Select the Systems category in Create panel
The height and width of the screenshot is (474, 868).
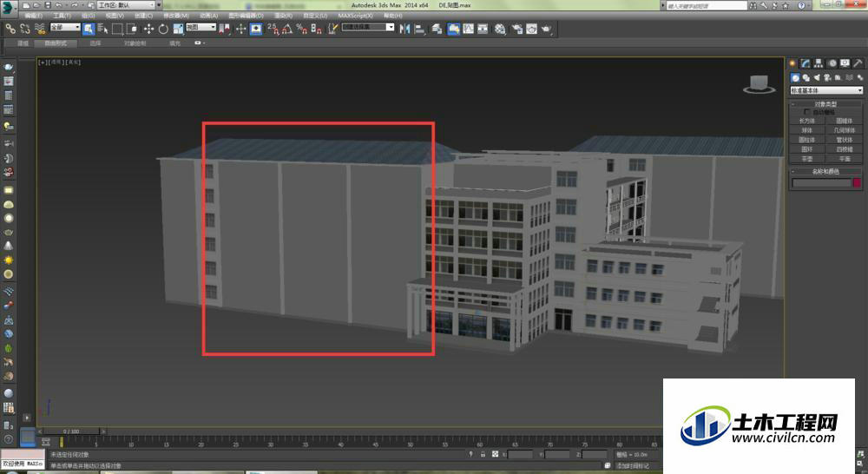859,77
